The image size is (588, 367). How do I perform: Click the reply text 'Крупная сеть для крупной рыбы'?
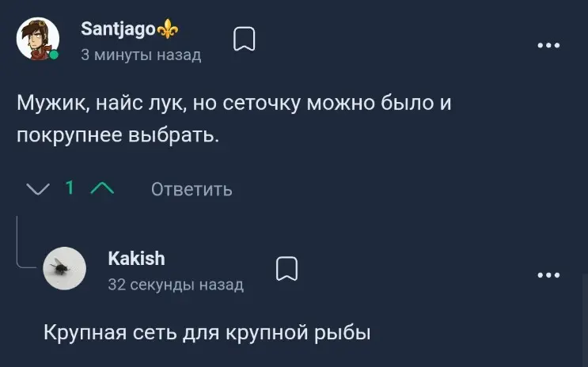pos(207,332)
